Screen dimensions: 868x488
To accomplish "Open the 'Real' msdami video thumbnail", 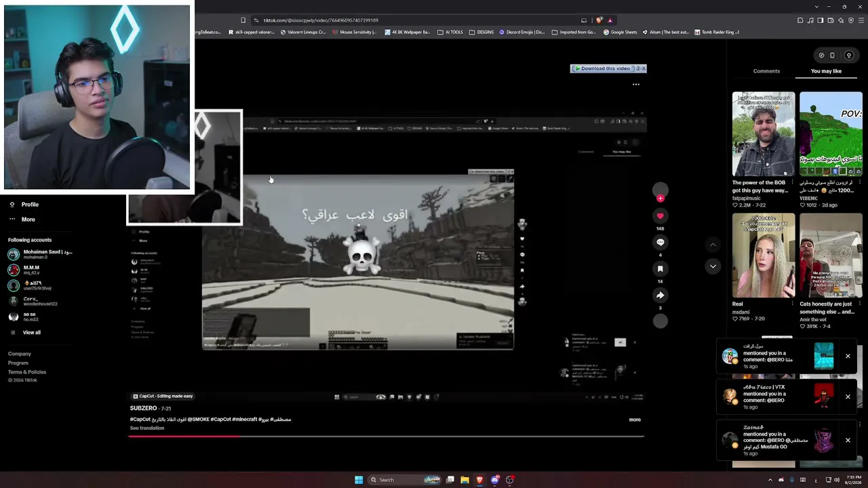I will coord(764,256).
